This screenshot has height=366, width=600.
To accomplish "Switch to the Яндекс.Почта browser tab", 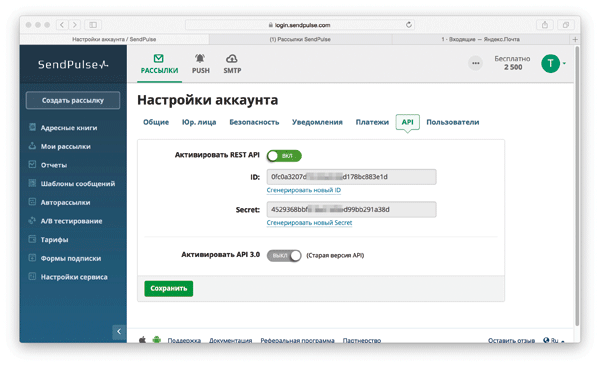I will point(481,39).
